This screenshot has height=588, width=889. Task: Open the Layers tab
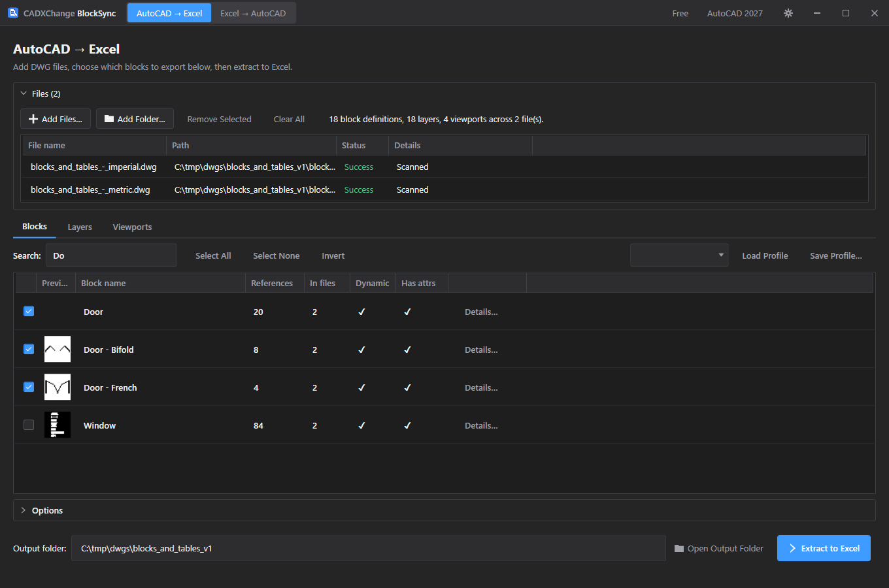tap(80, 227)
